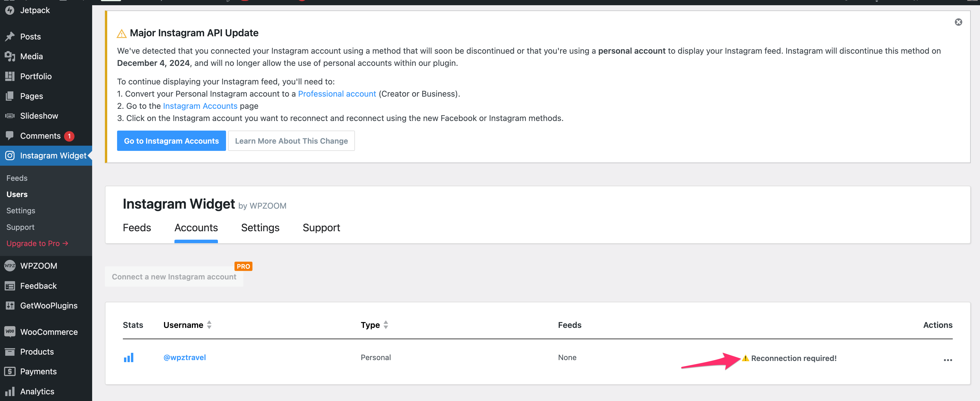
Task: Sort the accounts by Type
Action: coord(386,325)
